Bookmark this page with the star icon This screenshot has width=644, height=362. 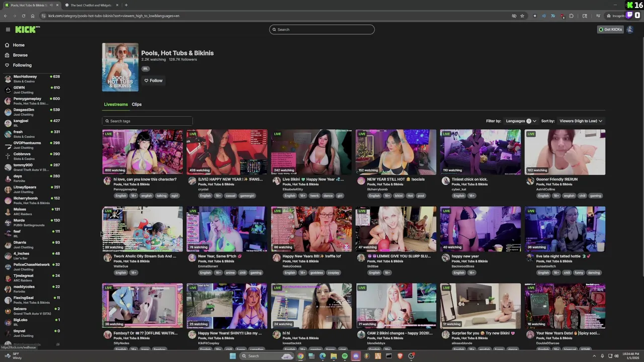coord(522,16)
